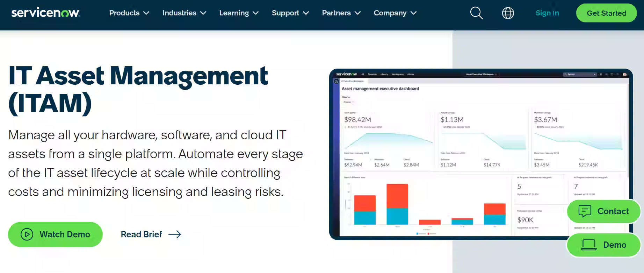Click the $98.42M value in the dashboard

coord(357,120)
